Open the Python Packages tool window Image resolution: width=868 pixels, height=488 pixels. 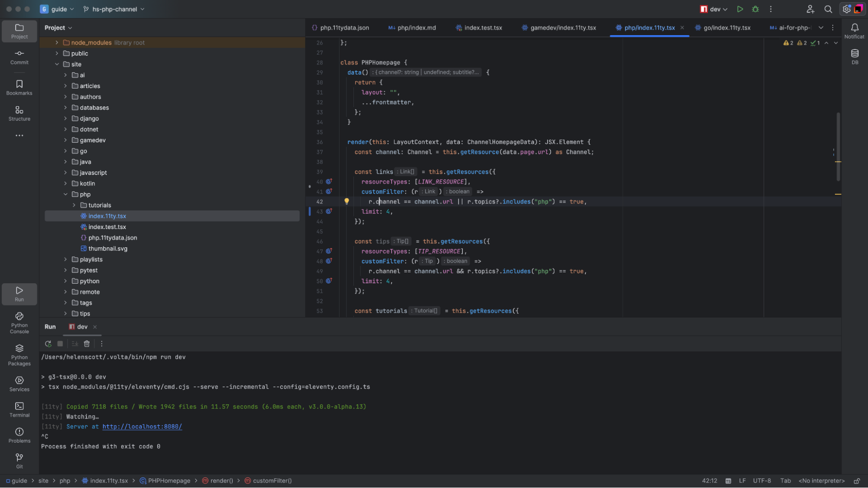(x=19, y=355)
